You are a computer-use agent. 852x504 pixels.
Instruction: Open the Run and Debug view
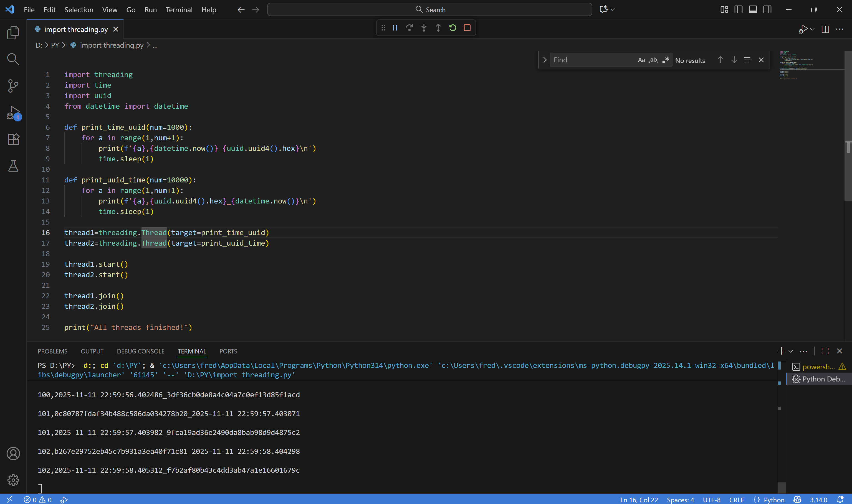pyautogui.click(x=13, y=112)
